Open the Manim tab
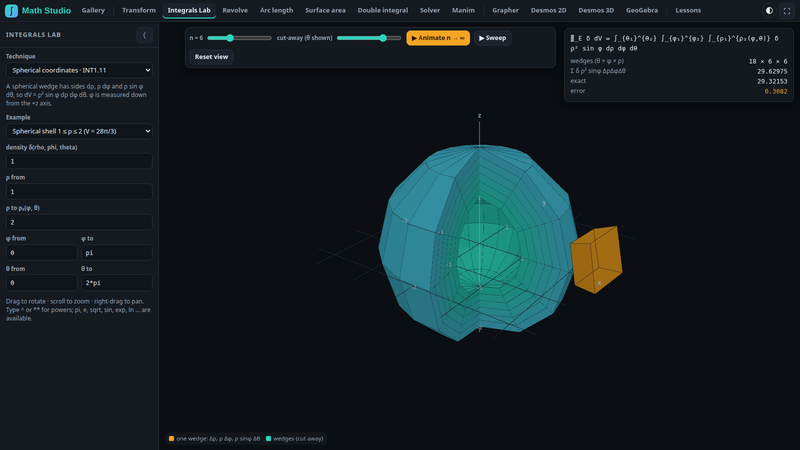The height and width of the screenshot is (450, 800). pyautogui.click(x=463, y=10)
